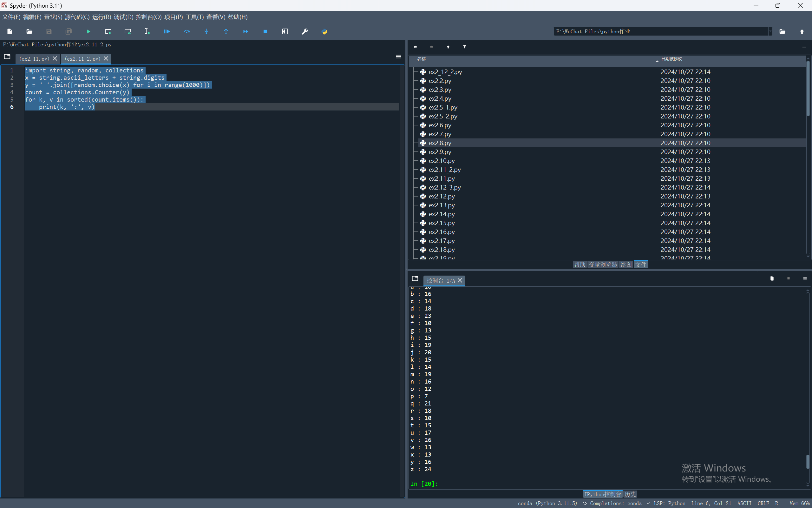This screenshot has height=508, width=812.
Task: Click the In [20]: console input prompt
Action: coord(424,484)
